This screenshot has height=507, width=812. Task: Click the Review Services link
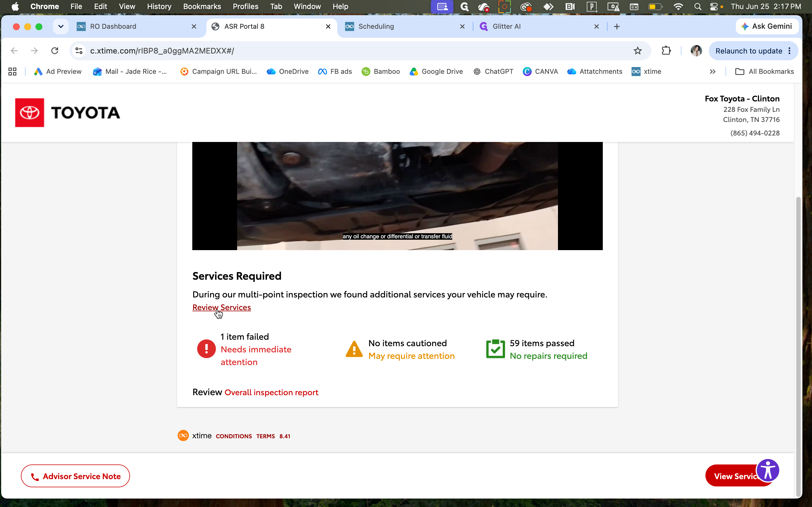(x=221, y=307)
